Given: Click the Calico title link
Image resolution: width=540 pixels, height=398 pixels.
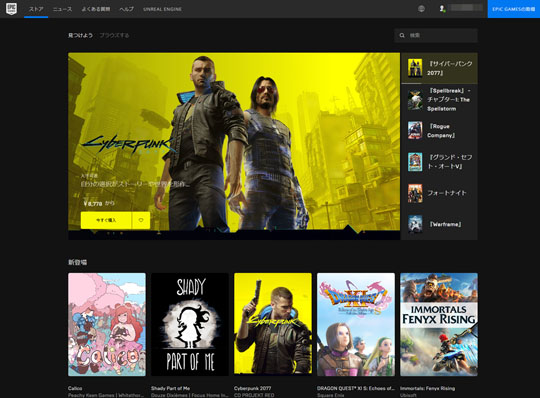Looking at the screenshot, I should 75,388.
